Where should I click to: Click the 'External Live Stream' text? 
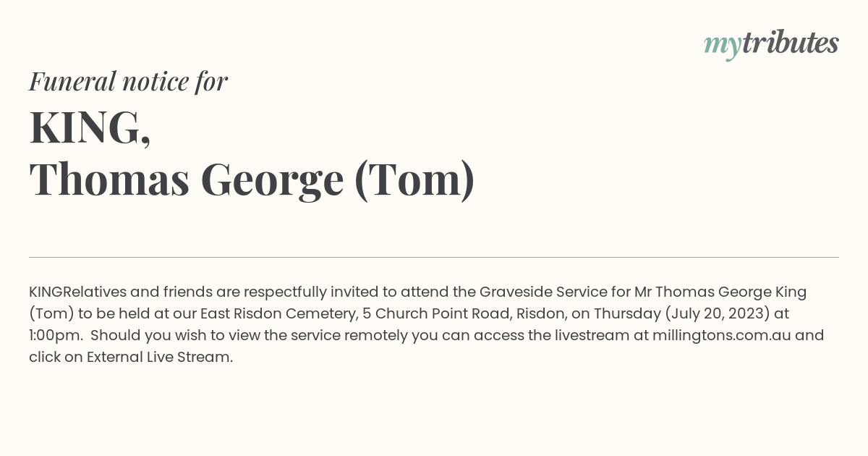pos(158,358)
